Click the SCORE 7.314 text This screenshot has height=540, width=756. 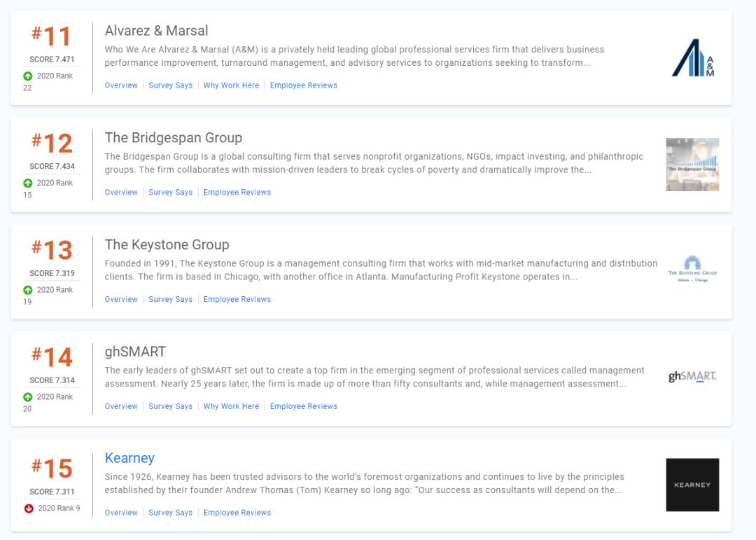pyautogui.click(x=52, y=381)
